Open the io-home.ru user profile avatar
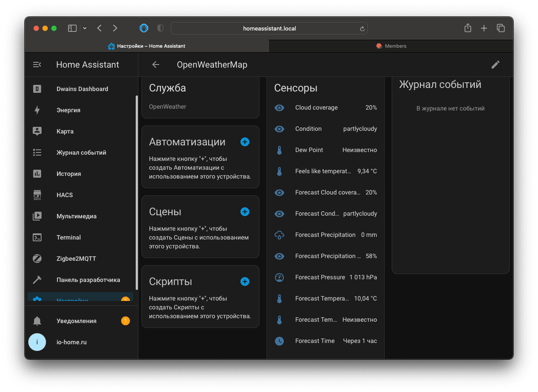 37,342
